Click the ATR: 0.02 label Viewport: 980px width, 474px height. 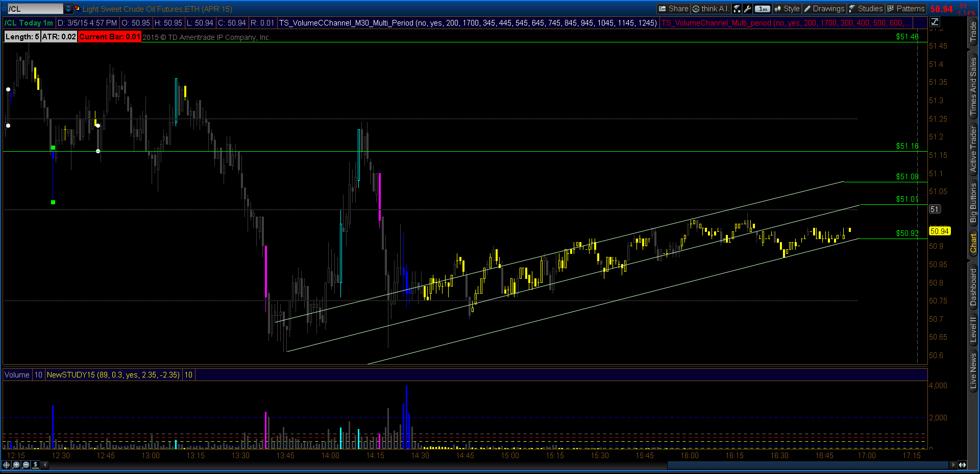point(59,37)
